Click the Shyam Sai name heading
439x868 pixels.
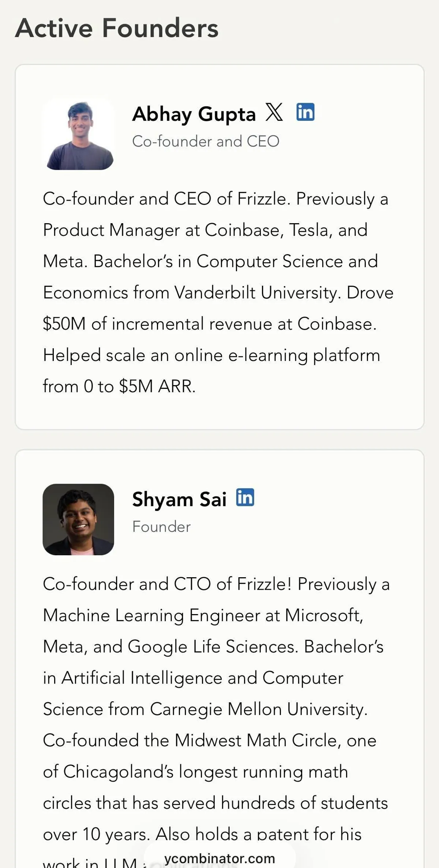(179, 499)
